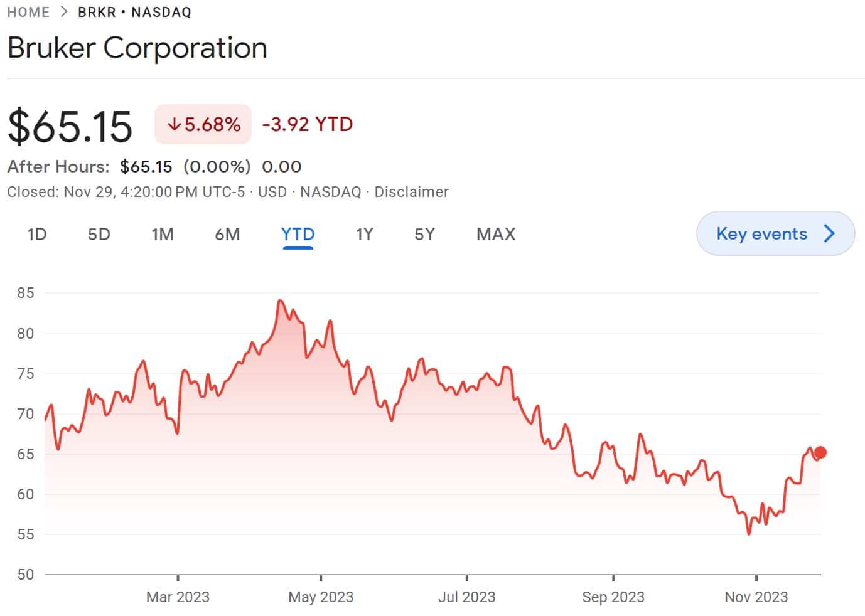Click the breadcrumb separator arrow

[63, 11]
